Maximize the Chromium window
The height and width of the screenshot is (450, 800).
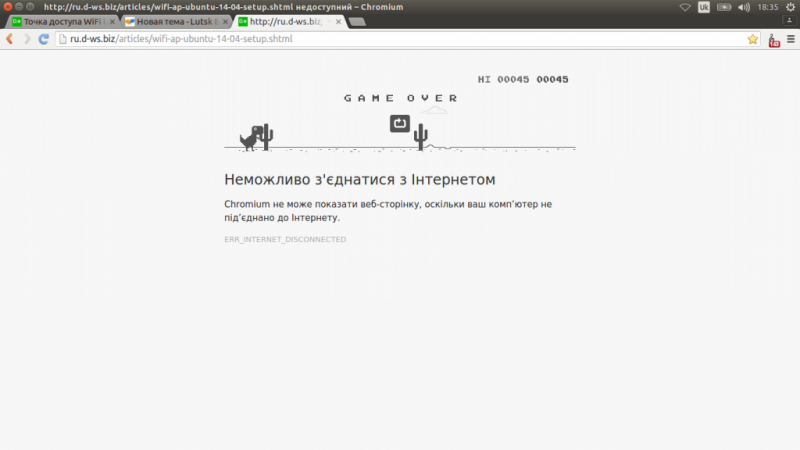30,7
